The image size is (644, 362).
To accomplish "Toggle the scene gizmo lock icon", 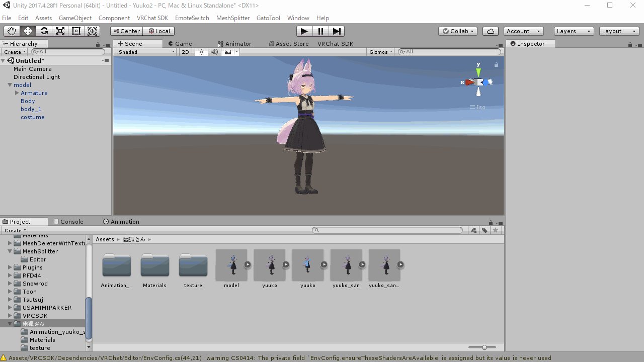I will point(496,65).
